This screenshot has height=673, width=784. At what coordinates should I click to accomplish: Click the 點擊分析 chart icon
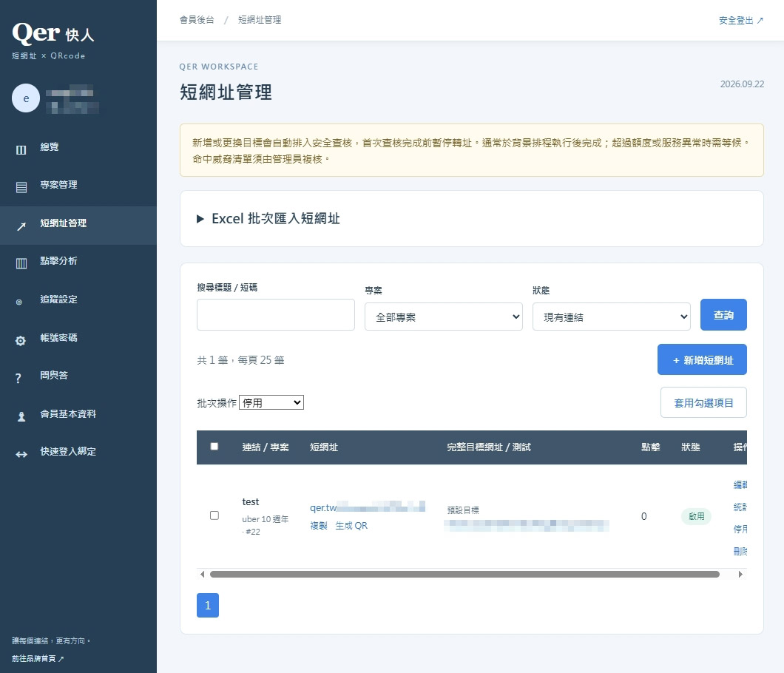click(x=21, y=263)
